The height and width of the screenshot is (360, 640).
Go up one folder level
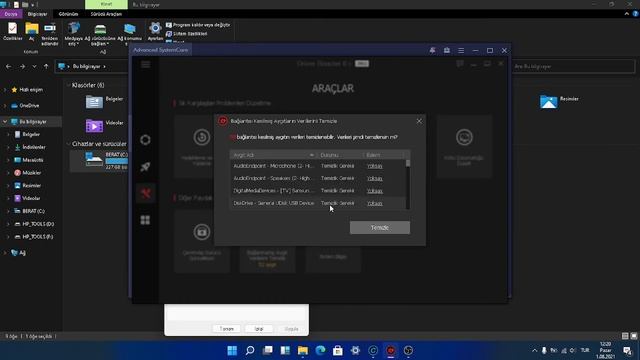[46, 67]
